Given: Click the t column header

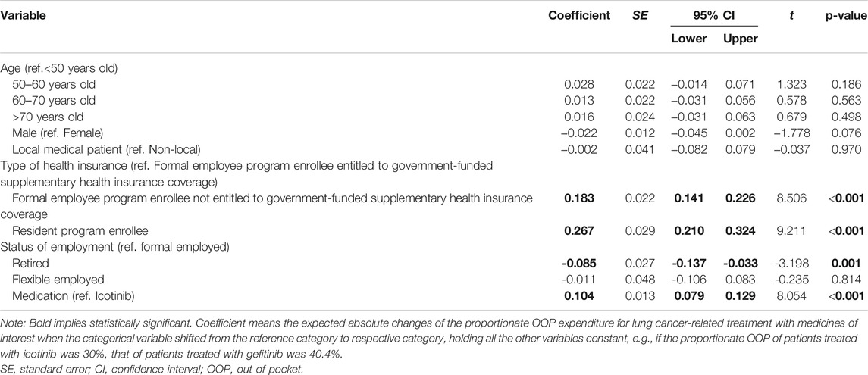Looking at the screenshot, I should 791,16.
